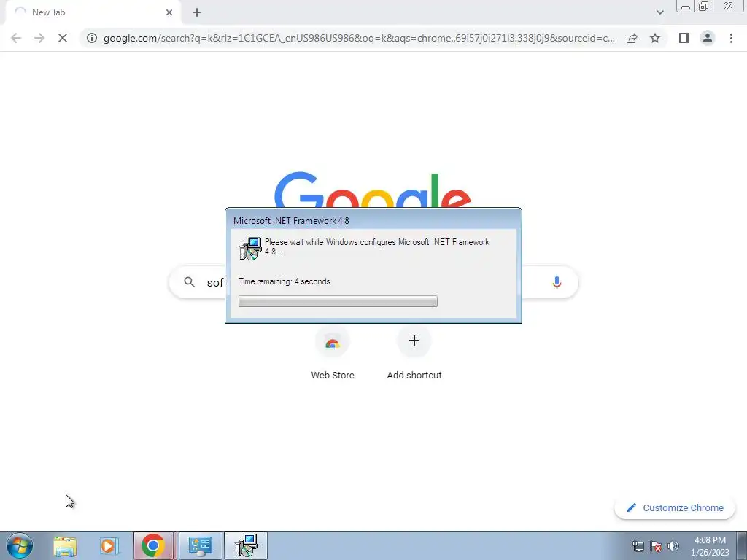Screen dimensions: 747x560
Task: Open a new tab with plus button
Action: coord(197,12)
